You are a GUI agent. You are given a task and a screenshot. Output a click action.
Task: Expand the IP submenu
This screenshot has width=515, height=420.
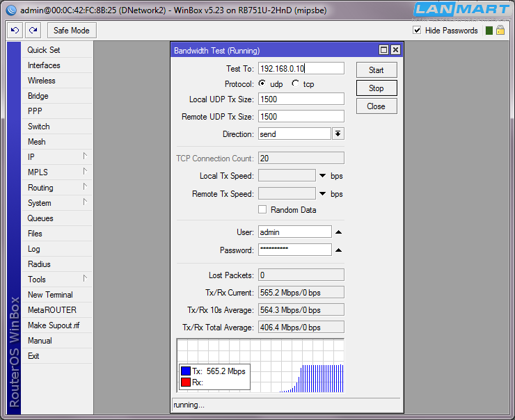pyautogui.click(x=85, y=156)
